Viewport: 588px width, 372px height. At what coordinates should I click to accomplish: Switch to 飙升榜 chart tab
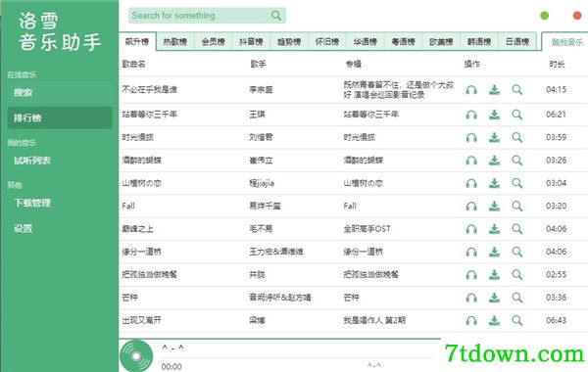point(137,41)
